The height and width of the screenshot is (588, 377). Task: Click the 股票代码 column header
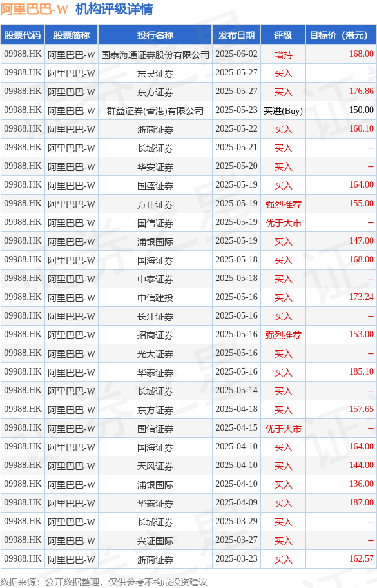click(23, 35)
